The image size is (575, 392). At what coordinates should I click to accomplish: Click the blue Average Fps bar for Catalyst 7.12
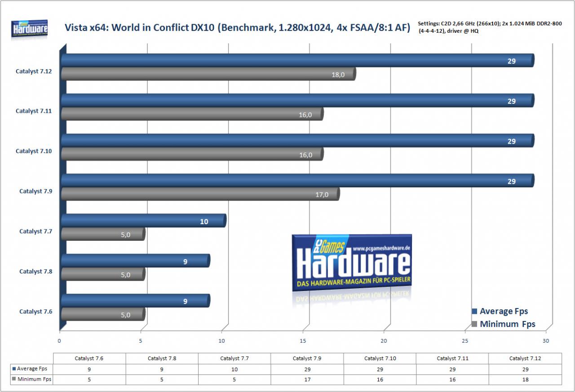tap(297, 61)
